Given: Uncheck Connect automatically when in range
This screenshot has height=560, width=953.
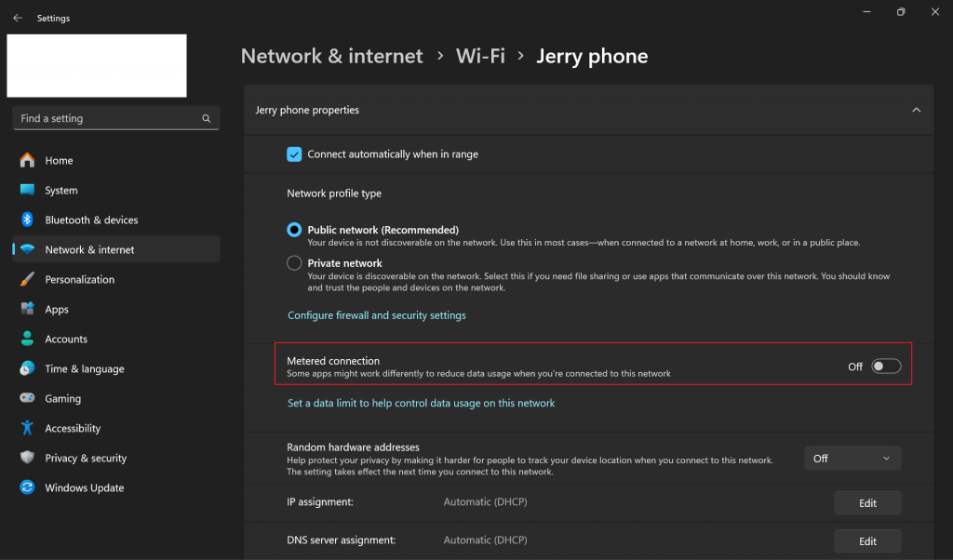Looking at the screenshot, I should (x=294, y=154).
